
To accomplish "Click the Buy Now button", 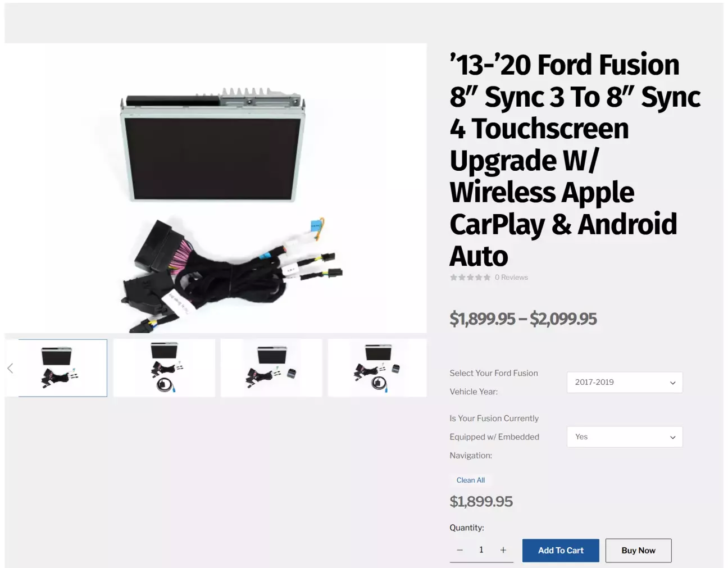I will point(638,551).
